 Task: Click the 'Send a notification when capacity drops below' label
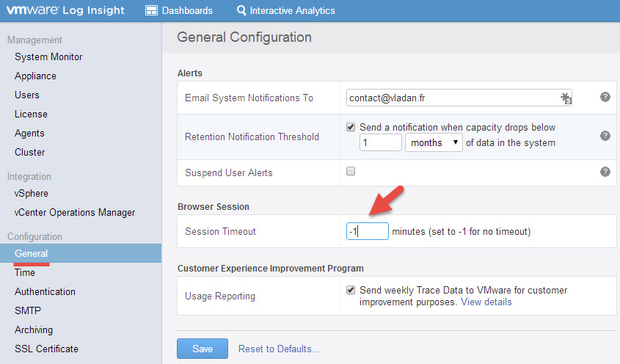pos(458,128)
